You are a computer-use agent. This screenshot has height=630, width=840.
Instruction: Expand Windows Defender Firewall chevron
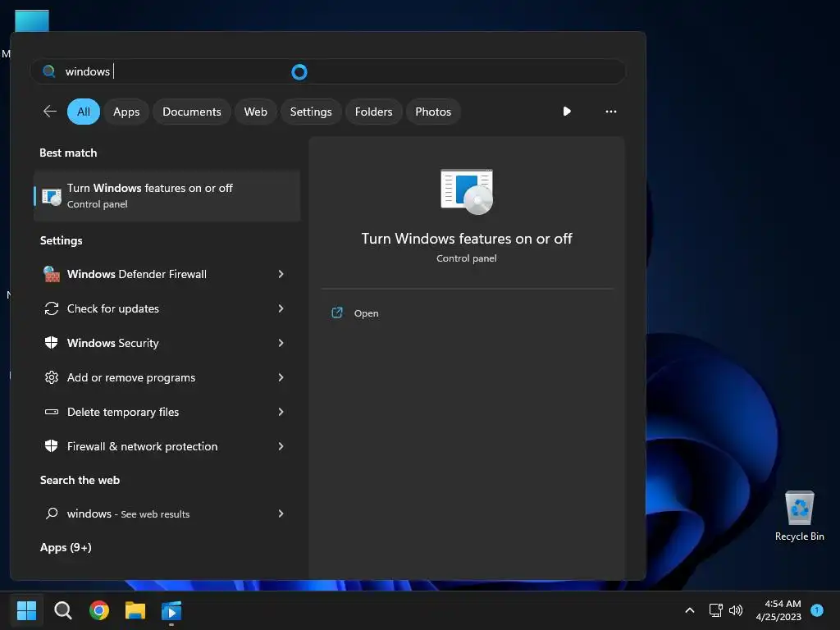tap(281, 274)
